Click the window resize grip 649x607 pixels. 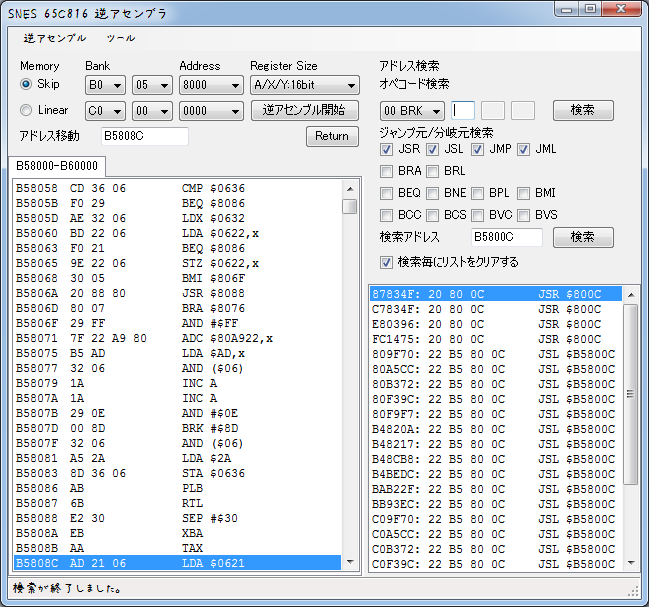tap(634, 592)
